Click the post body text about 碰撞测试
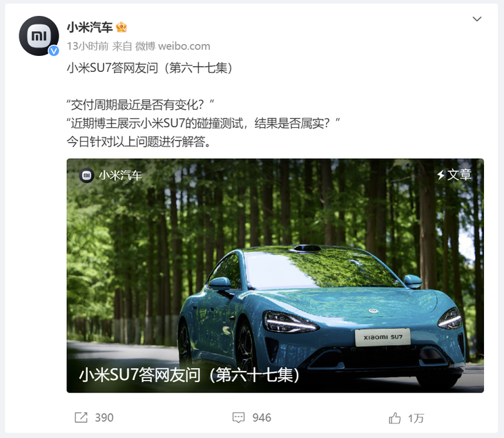This screenshot has width=504, height=438. (x=203, y=123)
